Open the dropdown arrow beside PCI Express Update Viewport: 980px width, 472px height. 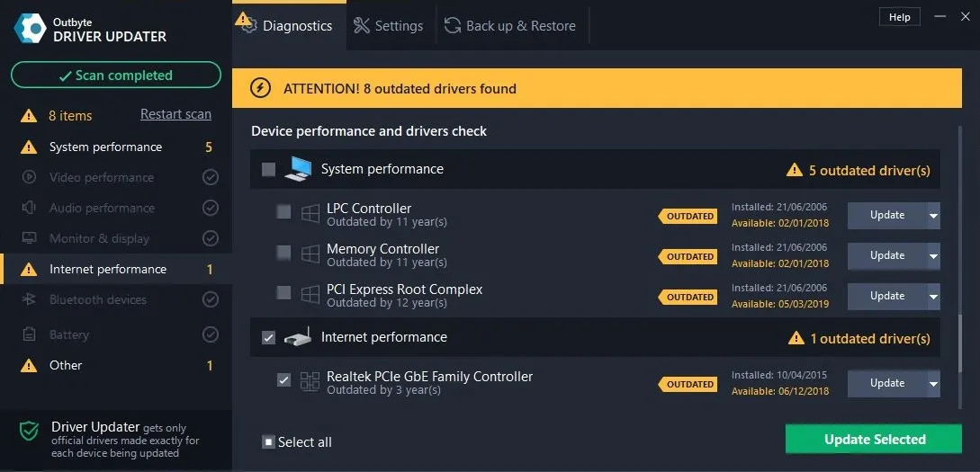coord(934,297)
